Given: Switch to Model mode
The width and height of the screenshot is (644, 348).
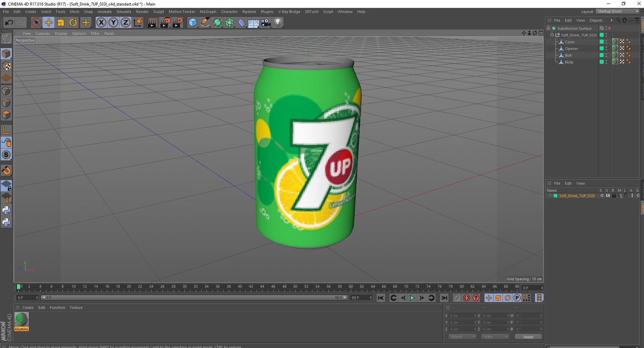Looking at the screenshot, I should point(6,54).
